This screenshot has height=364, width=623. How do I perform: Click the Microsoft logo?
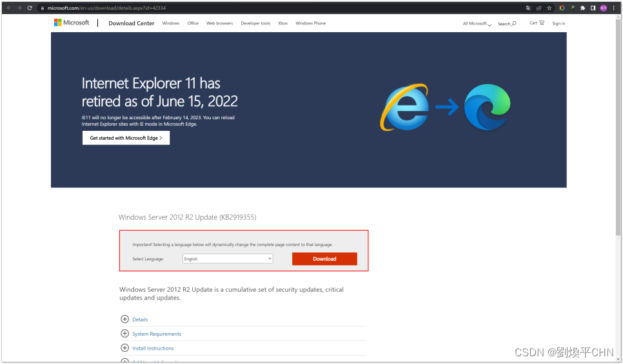coord(72,23)
